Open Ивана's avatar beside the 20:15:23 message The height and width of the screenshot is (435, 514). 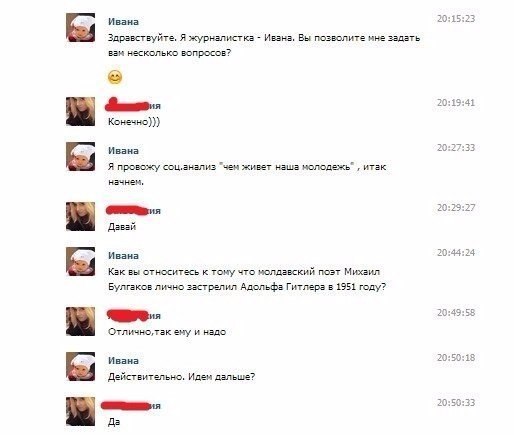[80, 28]
